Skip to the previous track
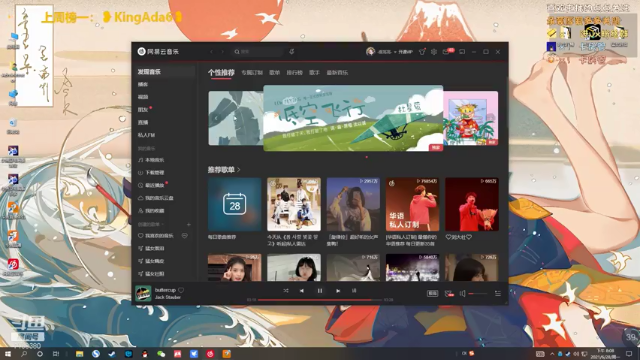This screenshot has width=640, height=360. (302, 291)
